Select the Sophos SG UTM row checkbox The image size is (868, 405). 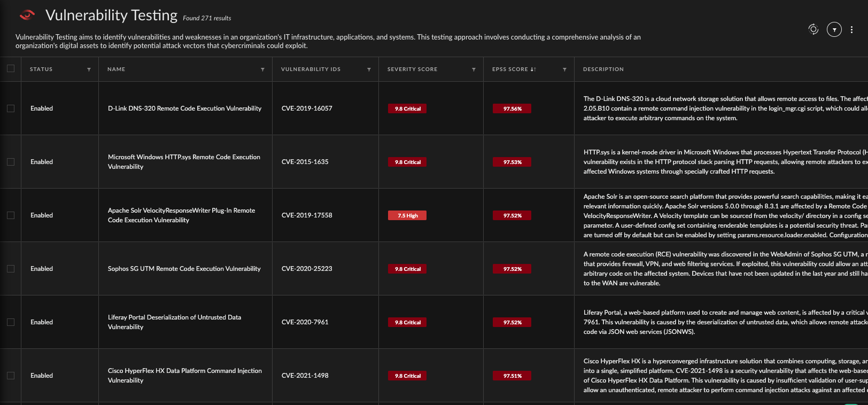click(11, 269)
